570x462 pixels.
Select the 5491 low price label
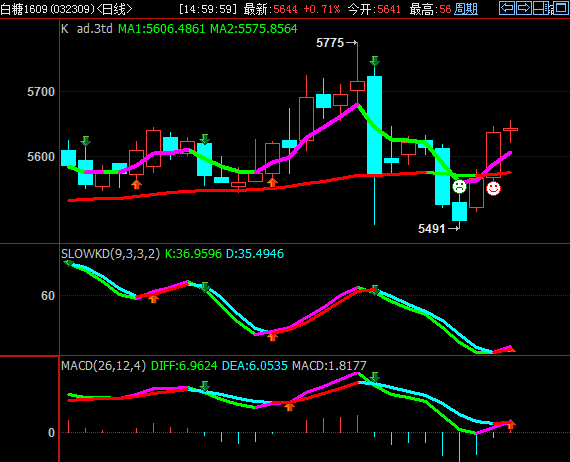(431, 229)
